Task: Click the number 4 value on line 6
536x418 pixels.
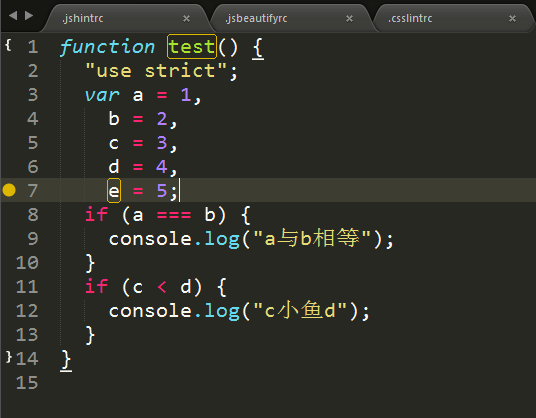Action: tap(162, 167)
